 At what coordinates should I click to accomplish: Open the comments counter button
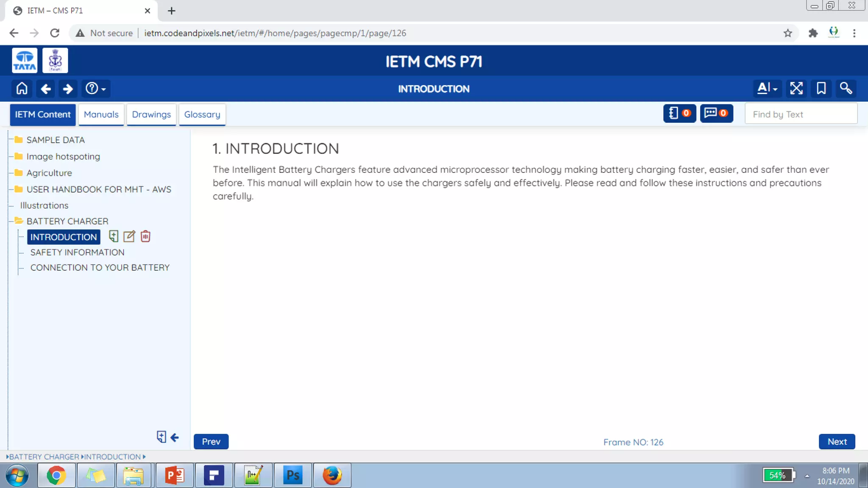716,114
